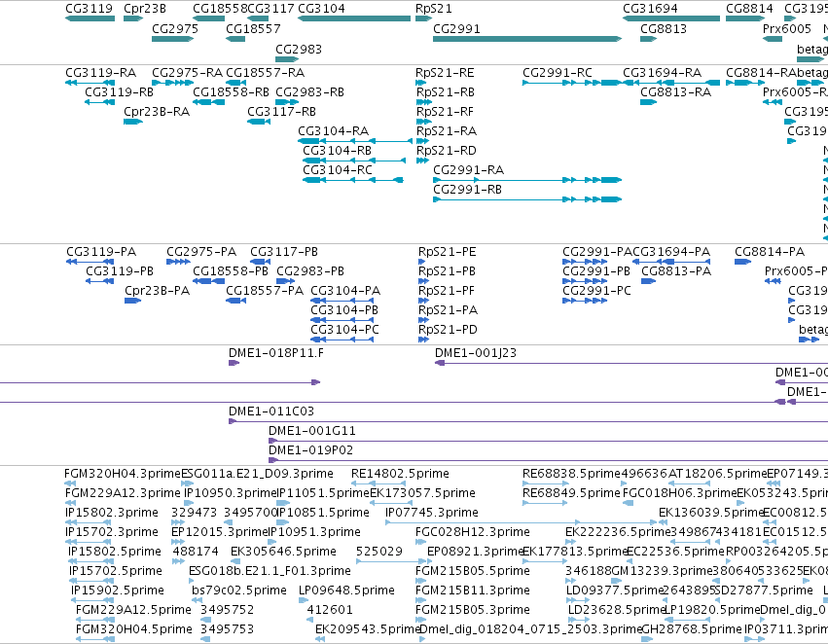The height and width of the screenshot is (644, 828).
Task: Open the CG8814 gene label
Action: (749, 9)
